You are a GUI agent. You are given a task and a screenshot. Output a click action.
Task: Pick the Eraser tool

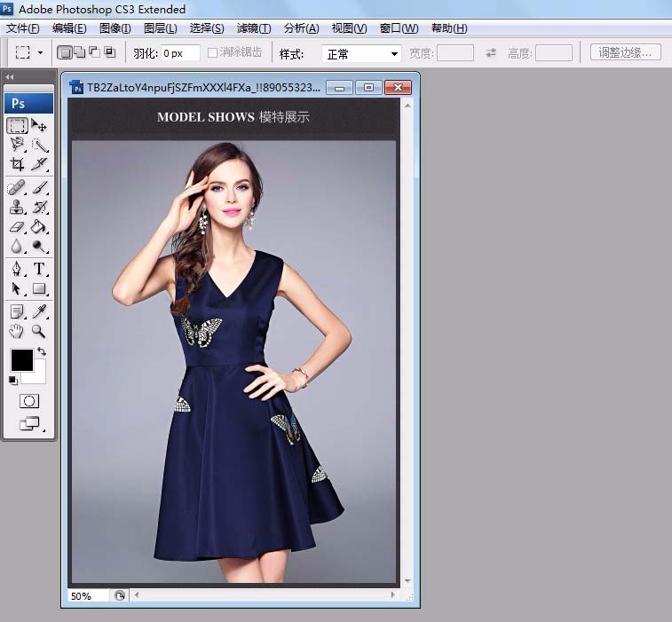pos(17,227)
